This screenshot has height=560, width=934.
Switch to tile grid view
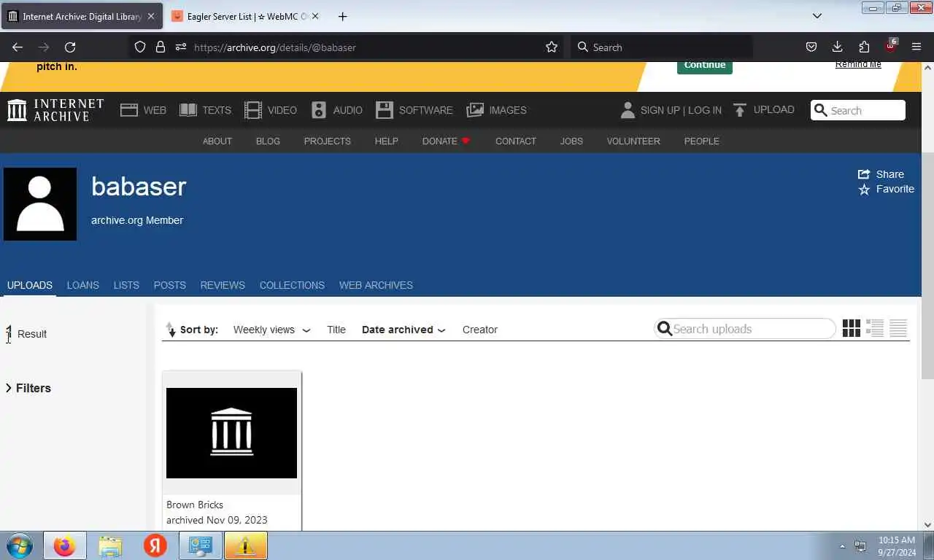coord(852,329)
